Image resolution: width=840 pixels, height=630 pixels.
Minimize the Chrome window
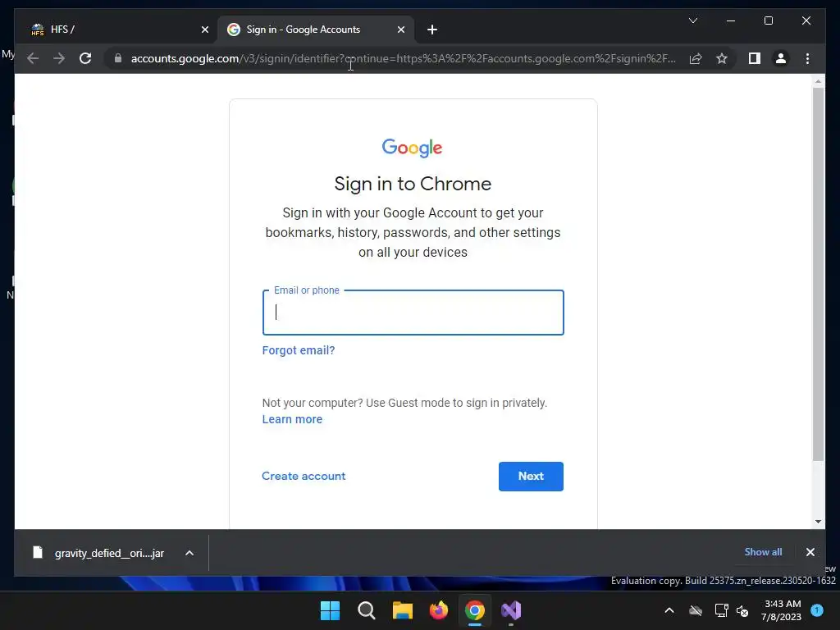pos(731,21)
